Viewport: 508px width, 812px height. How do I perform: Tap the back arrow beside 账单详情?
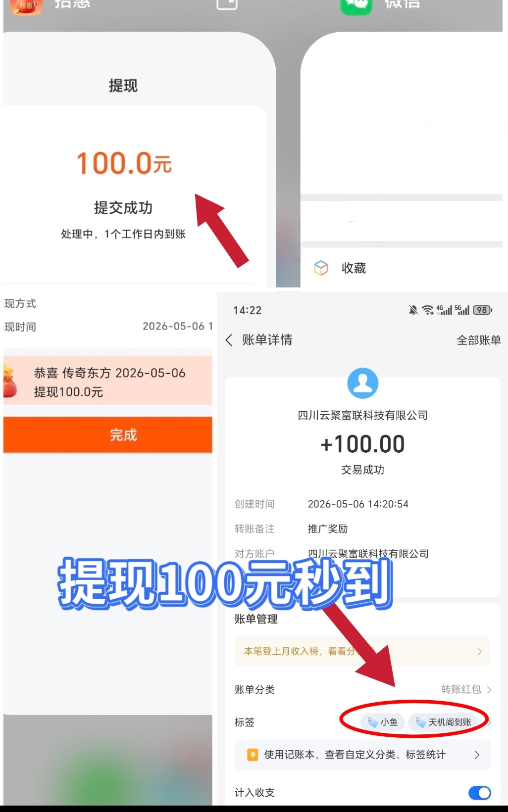point(229,340)
